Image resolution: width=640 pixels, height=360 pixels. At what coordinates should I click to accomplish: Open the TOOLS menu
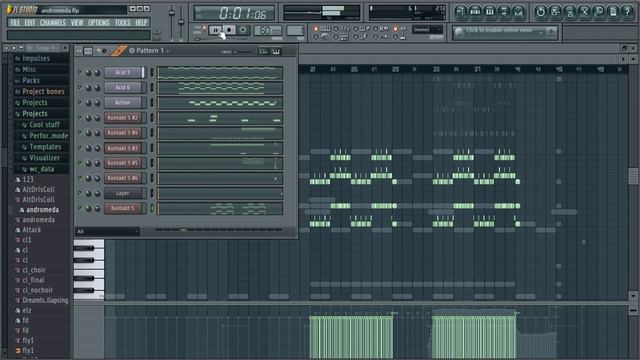pyautogui.click(x=122, y=23)
